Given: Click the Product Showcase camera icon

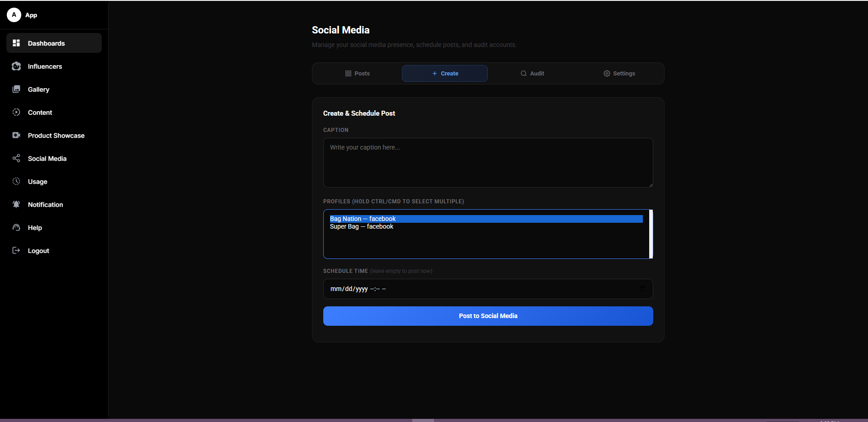Looking at the screenshot, I should tap(16, 135).
